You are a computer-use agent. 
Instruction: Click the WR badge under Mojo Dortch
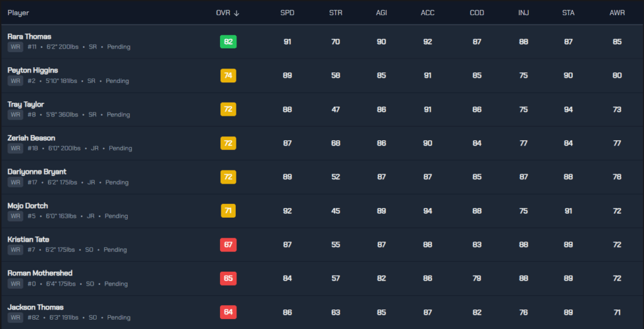tap(15, 216)
